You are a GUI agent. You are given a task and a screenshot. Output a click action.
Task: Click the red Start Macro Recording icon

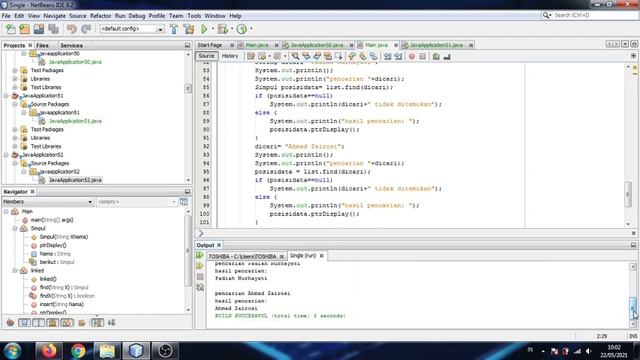[412, 56]
